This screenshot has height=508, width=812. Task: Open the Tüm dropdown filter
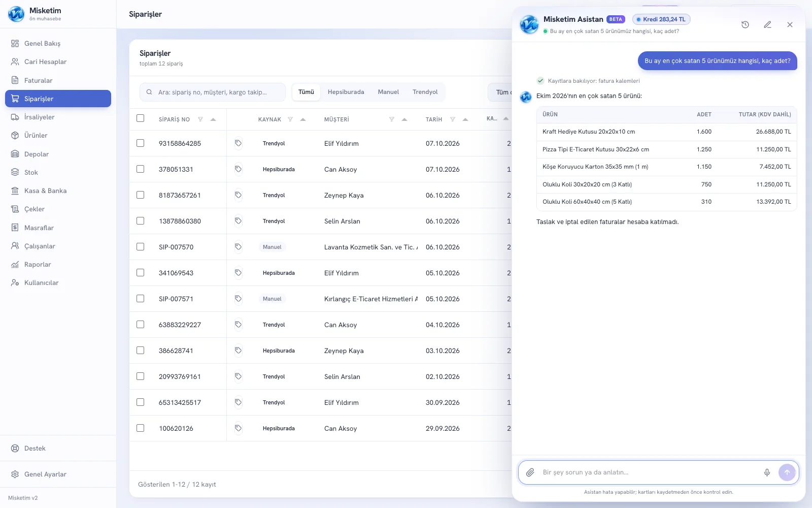tap(500, 92)
